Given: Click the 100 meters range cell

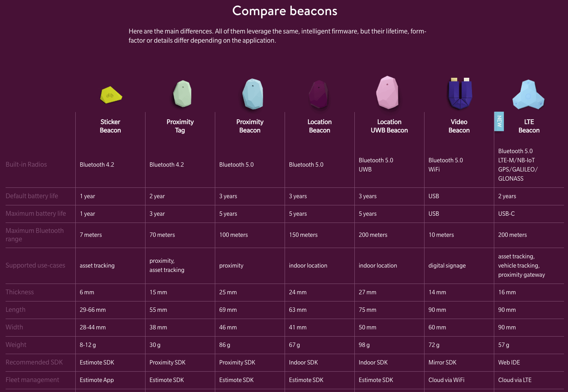Looking at the screenshot, I should pyautogui.click(x=234, y=235).
